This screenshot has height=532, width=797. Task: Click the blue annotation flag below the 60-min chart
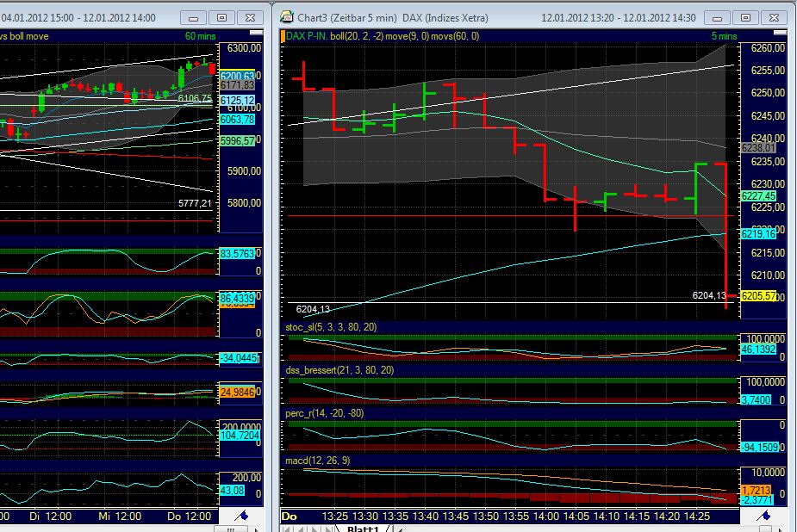pos(242,517)
